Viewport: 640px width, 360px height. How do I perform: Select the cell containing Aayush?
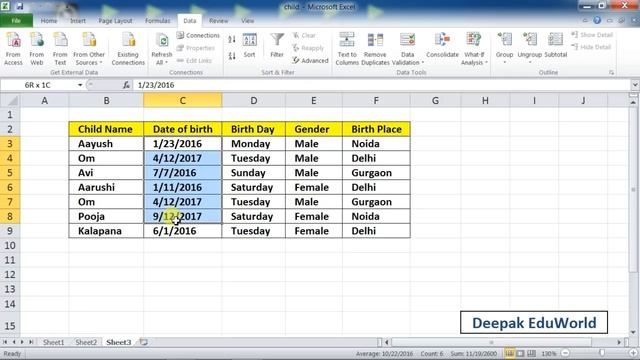click(x=106, y=144)
